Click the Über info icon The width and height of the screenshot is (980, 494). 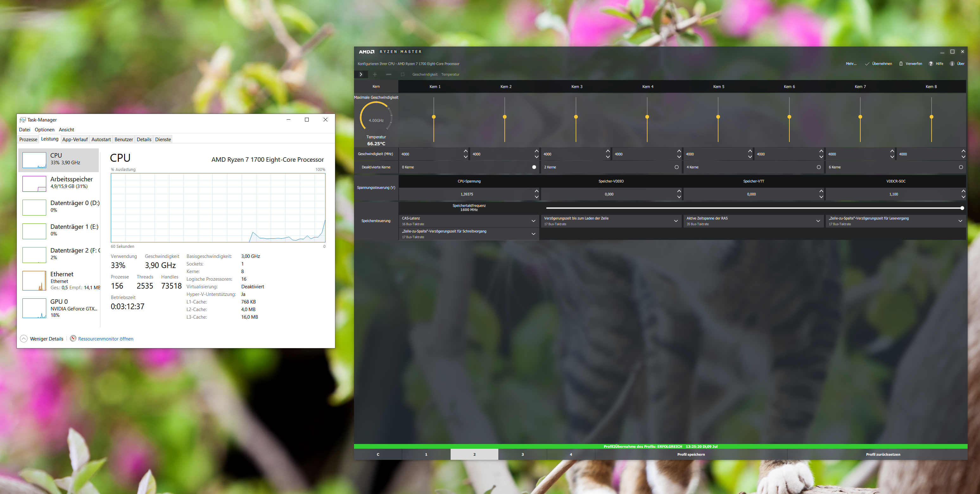952,64
